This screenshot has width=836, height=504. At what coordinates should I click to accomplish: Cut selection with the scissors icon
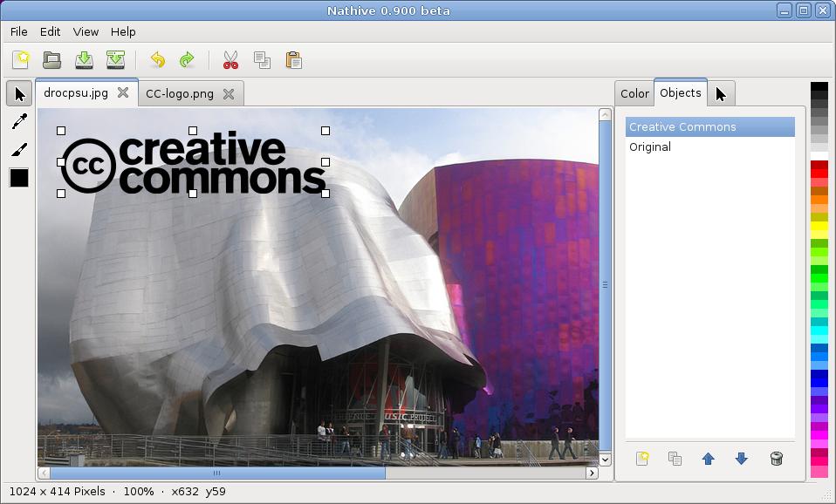click(x=231, y=59)
